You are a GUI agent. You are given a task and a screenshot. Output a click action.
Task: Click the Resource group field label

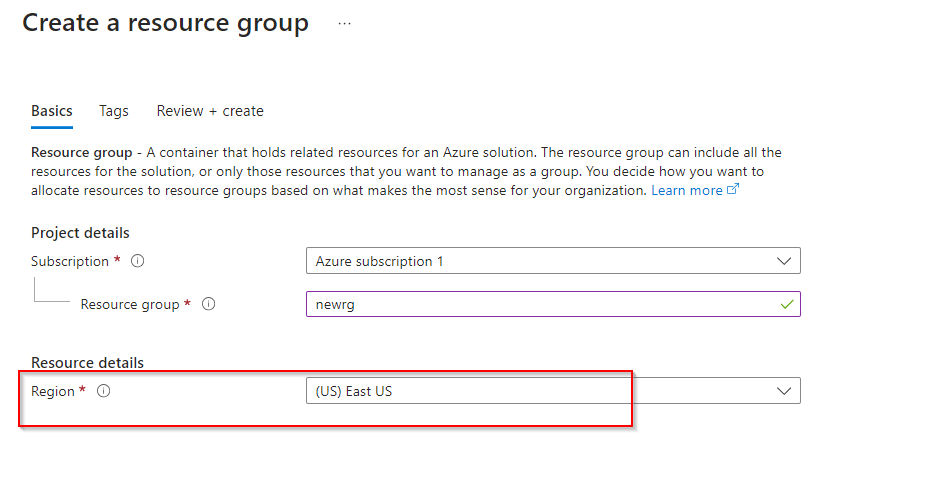[130, 305]
